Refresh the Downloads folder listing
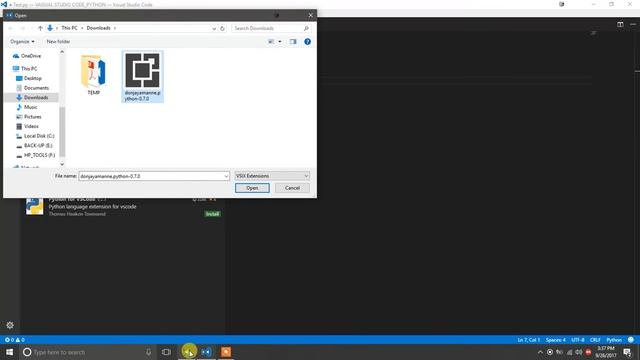Screen dimensions: 640x360 [x=222, y=28]
